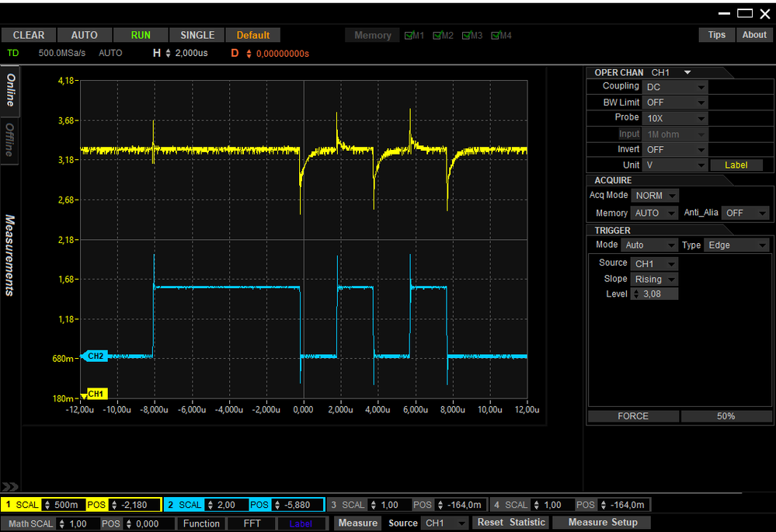Click the orange Label button beside Unit
This screenshot has height=532, width=776.
coord(736,165)
